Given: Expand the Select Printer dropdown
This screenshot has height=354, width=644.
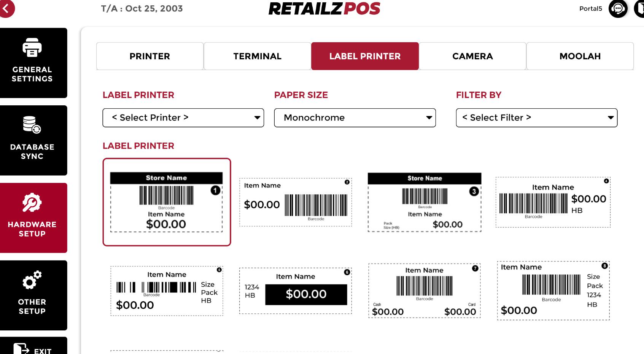Looking at the screenshot, I should (x=183, y=118).
